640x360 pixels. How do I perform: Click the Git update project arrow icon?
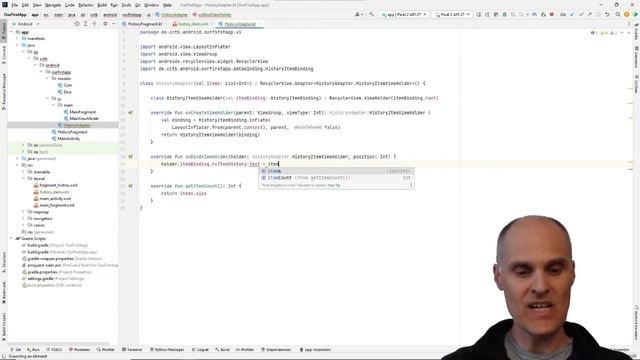coord(572,14)
